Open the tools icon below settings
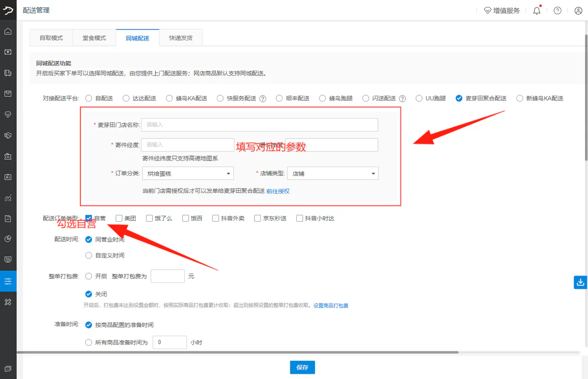Viewport: 588px width, 379px height. click(x=8, y=302)
